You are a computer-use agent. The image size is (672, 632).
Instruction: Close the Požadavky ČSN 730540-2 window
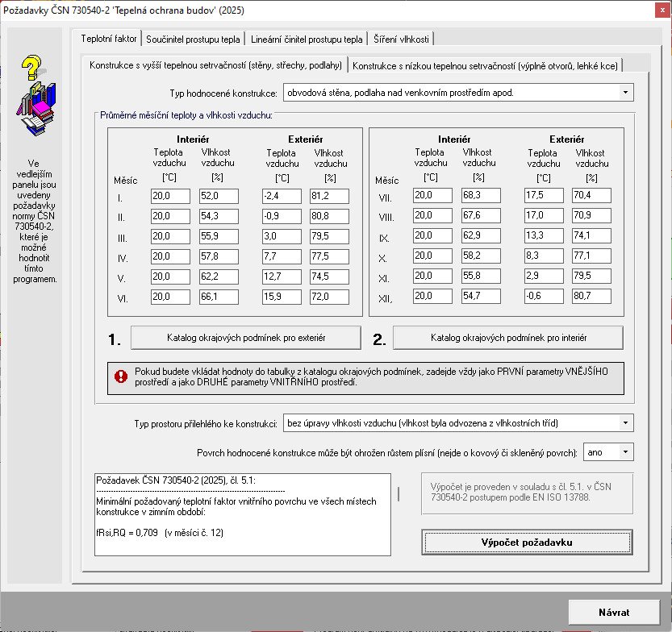pos(662,10)
